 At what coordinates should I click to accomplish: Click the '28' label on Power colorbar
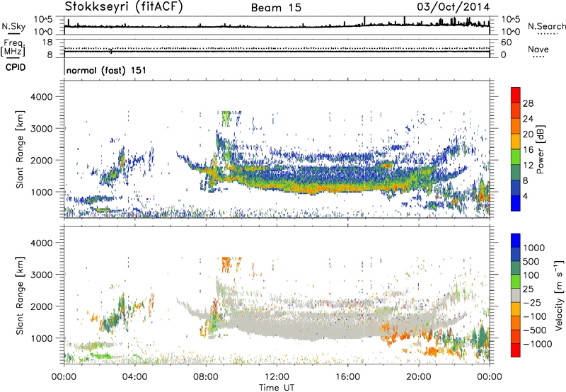coord(528,103)
